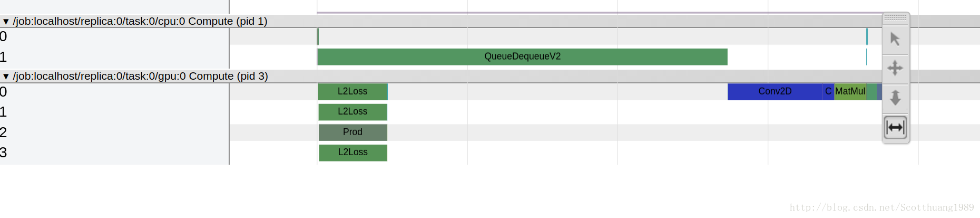
Task: Select the L2Loss slice in gpu thread 1
Action: coord(352,112)
